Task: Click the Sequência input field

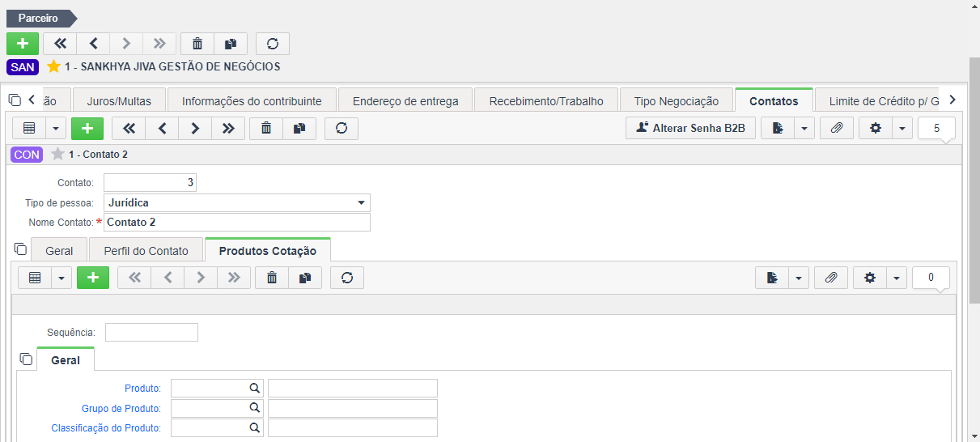Action: (x=151, y=332)
